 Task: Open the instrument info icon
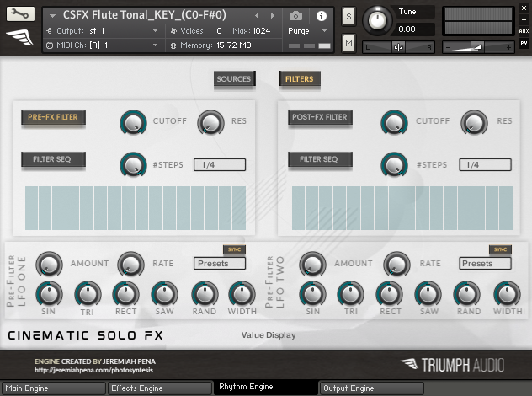coord(321,16)
